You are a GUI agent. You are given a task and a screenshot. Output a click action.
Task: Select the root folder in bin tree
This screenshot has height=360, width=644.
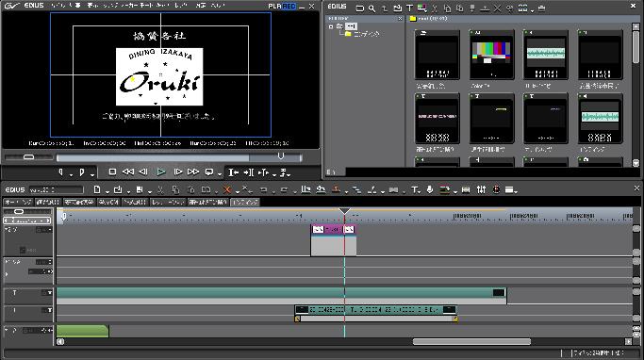click(x=351, y=25)
